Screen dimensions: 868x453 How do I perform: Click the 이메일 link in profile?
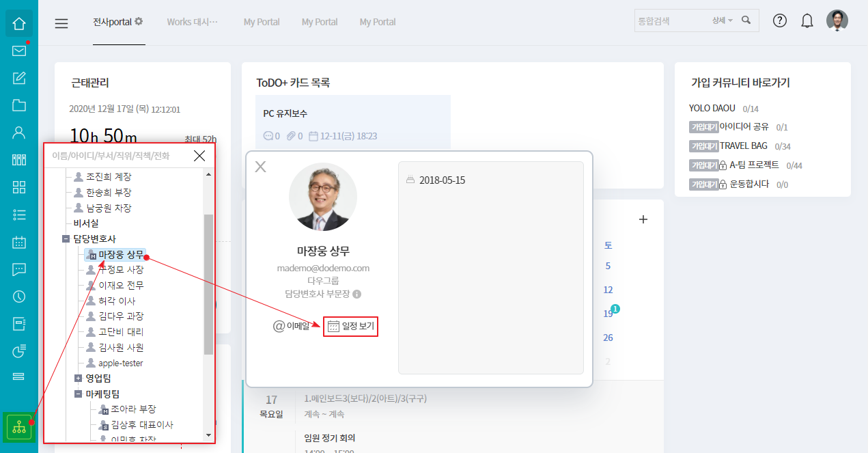pyautogui.click(x=292, y=327)
